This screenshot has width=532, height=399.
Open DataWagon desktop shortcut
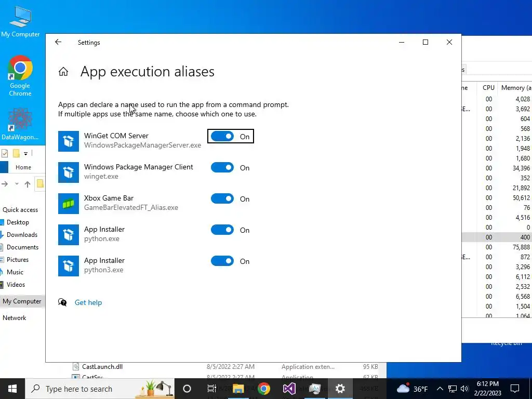(x=20, y=124)
